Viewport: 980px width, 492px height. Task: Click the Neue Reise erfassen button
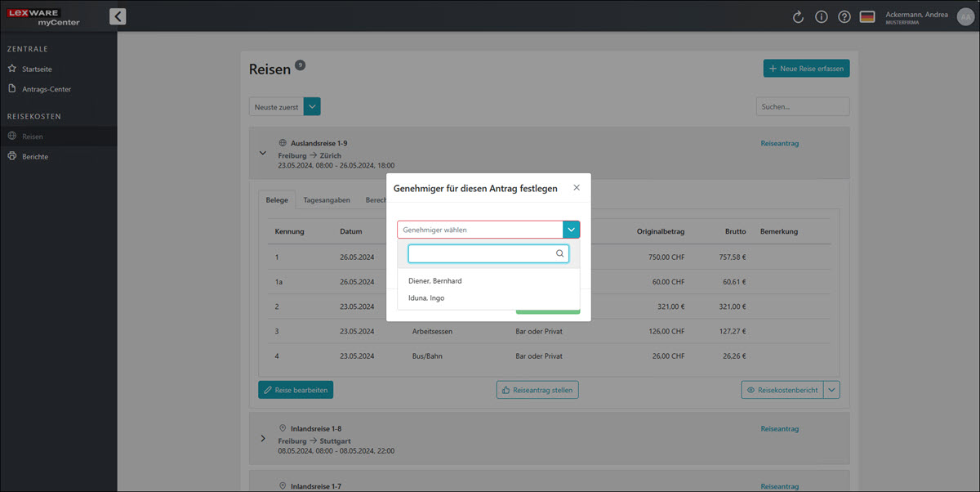(x=806, y=69)
